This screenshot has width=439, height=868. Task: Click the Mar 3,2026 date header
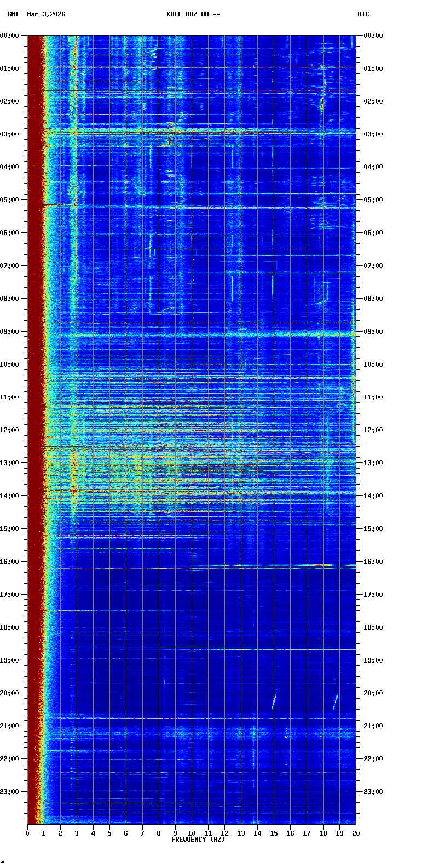[x=46, y=14]
